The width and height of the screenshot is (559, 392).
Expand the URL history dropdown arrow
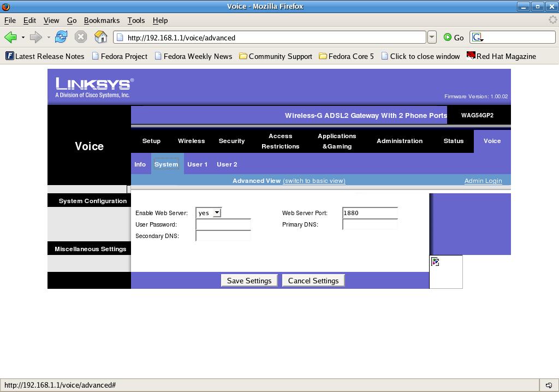(432, 37)
